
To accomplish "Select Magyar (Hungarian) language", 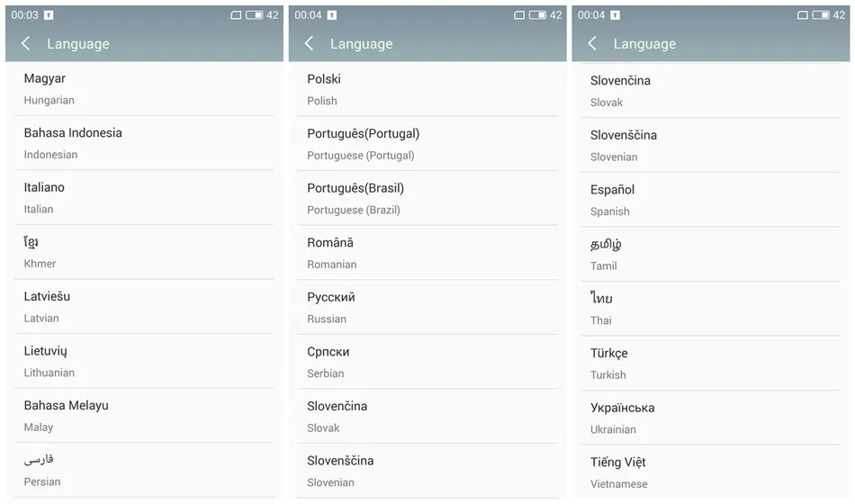I will 144,89.
